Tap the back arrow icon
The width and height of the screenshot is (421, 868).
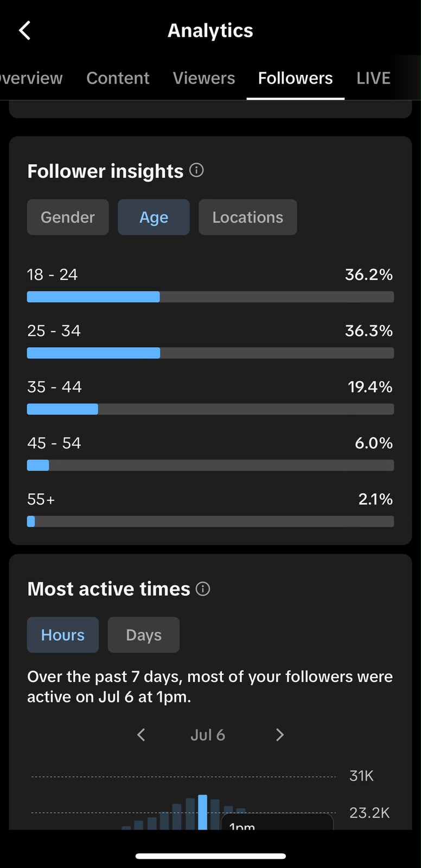point(25,30)
